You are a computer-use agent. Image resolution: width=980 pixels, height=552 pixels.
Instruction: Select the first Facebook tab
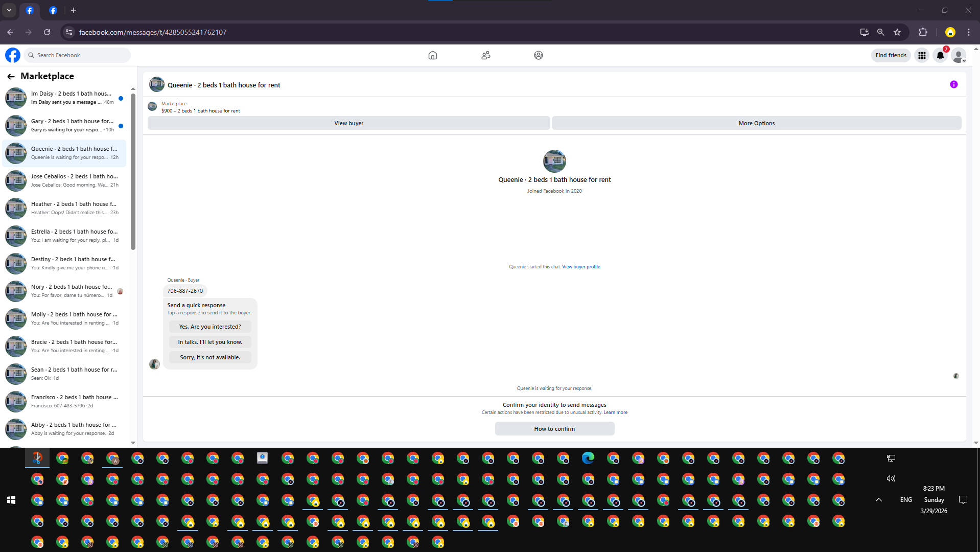tap(30, 10)
